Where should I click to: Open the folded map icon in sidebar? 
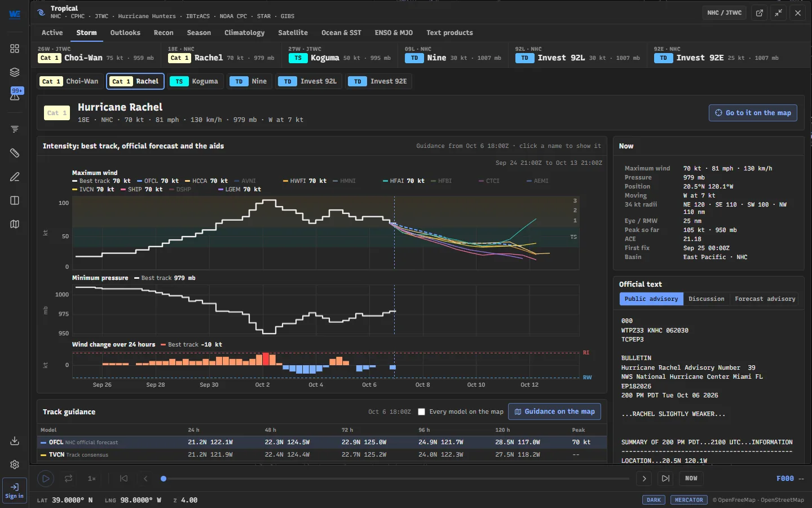click(15, 224)
